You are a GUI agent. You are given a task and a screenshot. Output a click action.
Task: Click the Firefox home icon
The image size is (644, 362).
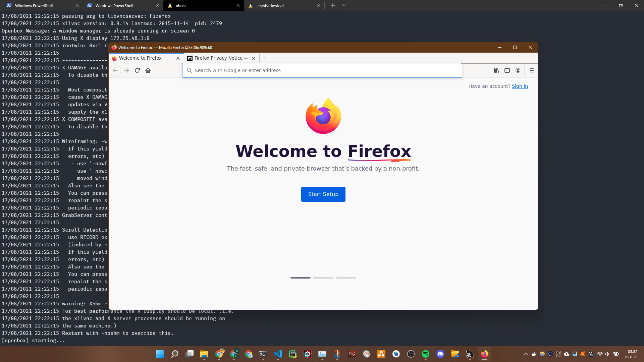(148, 70)
